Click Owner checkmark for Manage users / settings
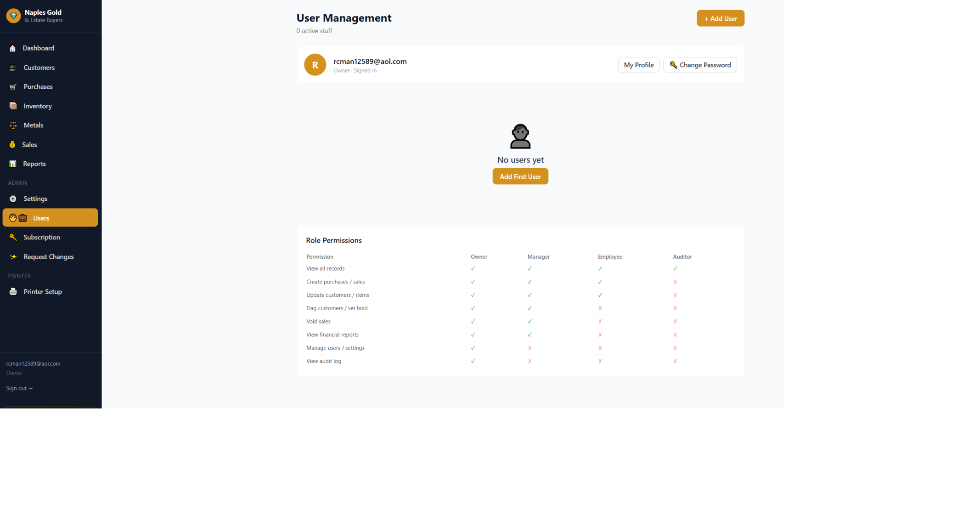This screenshot has height=510, width=980. [x=473, y=348]
